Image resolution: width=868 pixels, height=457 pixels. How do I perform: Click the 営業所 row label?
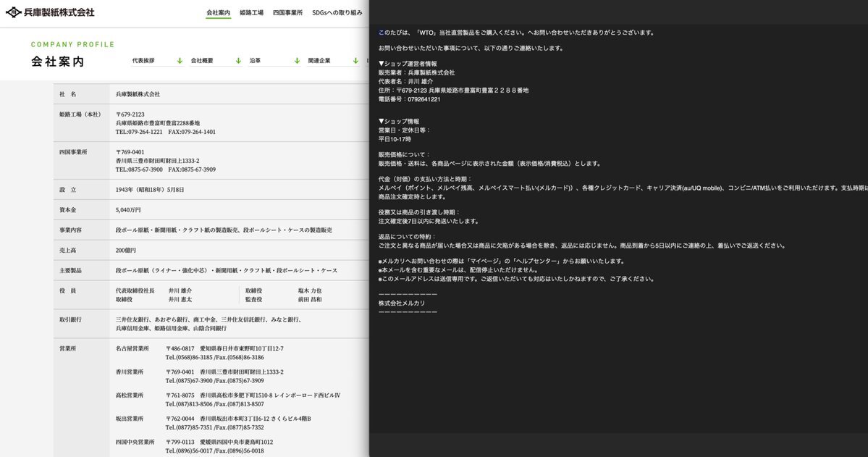pos(68,349)
